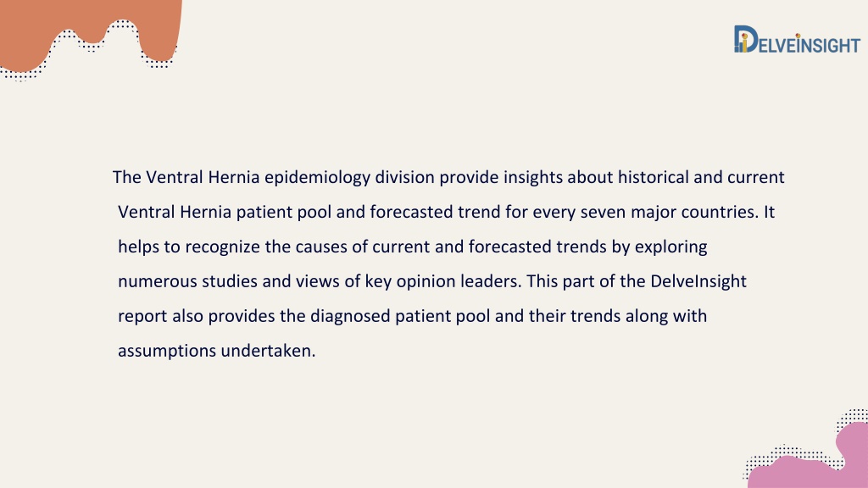The width and height of the screenshot is (868, 488).
Task: Click the text 'assumptions undertaken.'
Action: 216,351
